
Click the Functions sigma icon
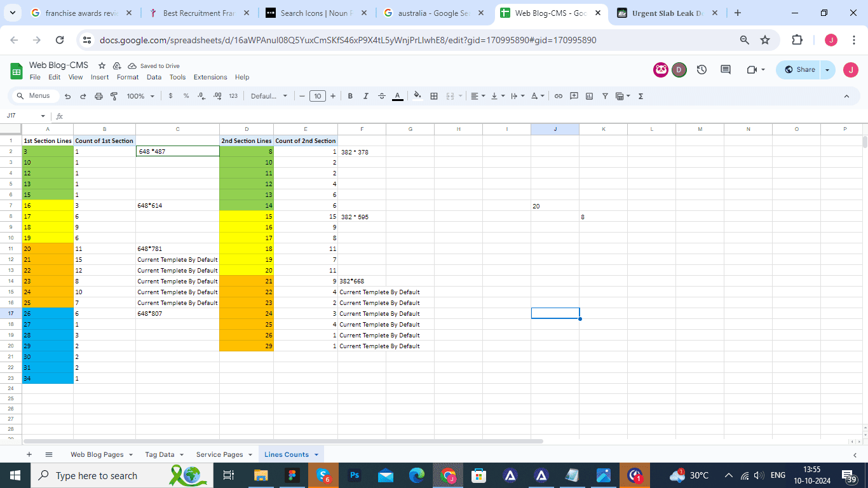tap(641, 96)
